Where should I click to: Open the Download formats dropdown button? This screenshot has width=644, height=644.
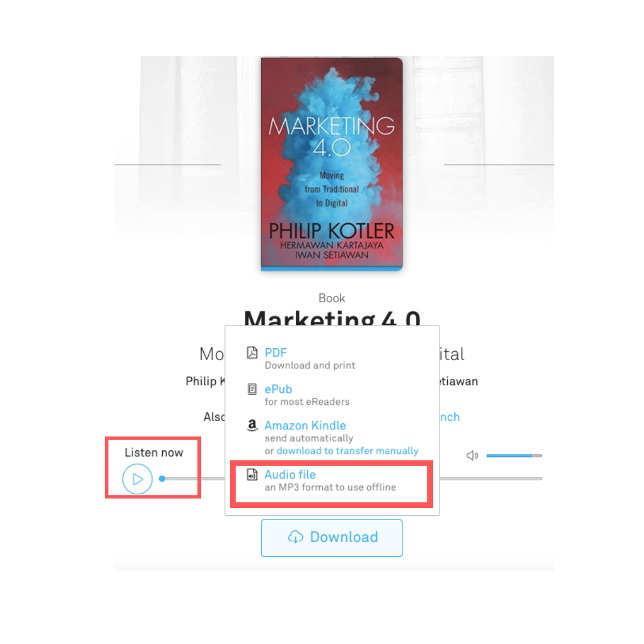(332, 538)
